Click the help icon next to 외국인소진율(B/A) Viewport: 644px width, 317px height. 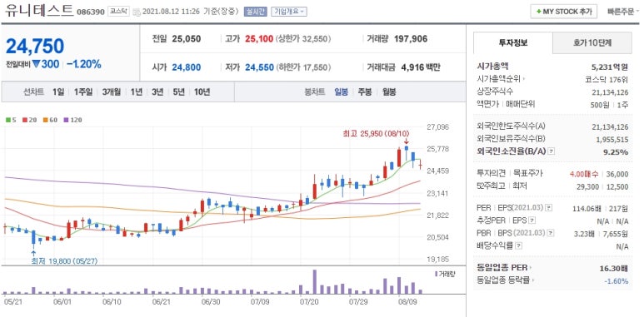click(x=552, y=151)
